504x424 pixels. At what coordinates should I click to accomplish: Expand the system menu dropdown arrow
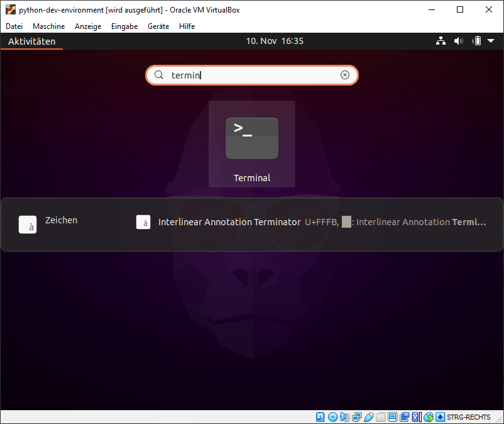(491, 41)
